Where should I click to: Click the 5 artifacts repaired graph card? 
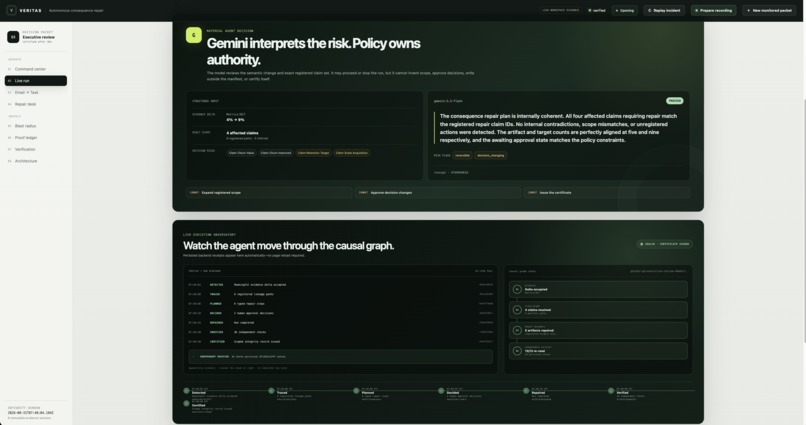click(598, 330)
